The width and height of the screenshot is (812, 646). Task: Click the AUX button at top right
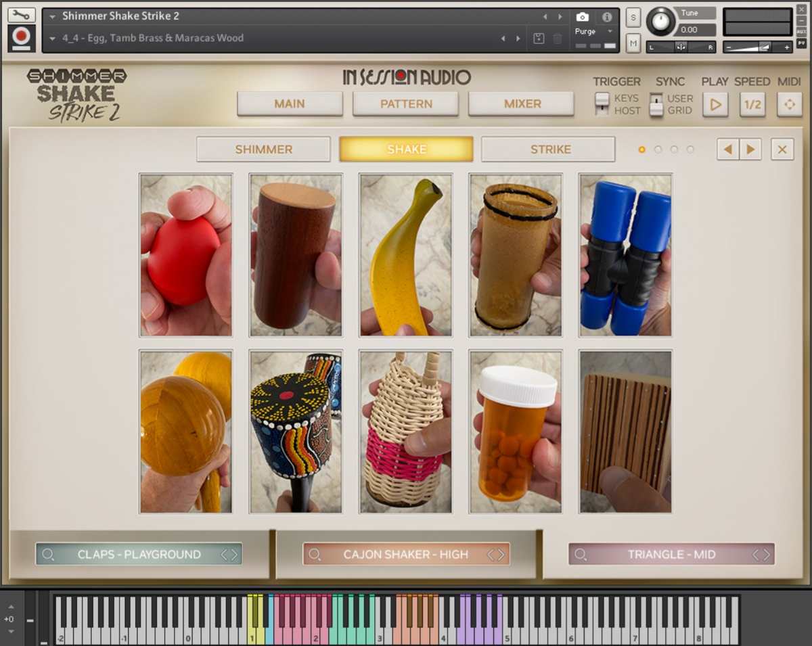point(802,31)
